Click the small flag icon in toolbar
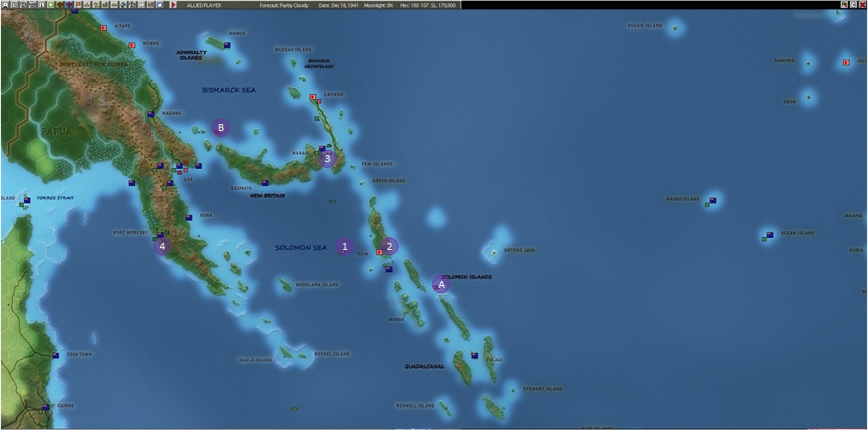Screen dimensions: 868x430 pyautogui.click(x=78, y=5)
